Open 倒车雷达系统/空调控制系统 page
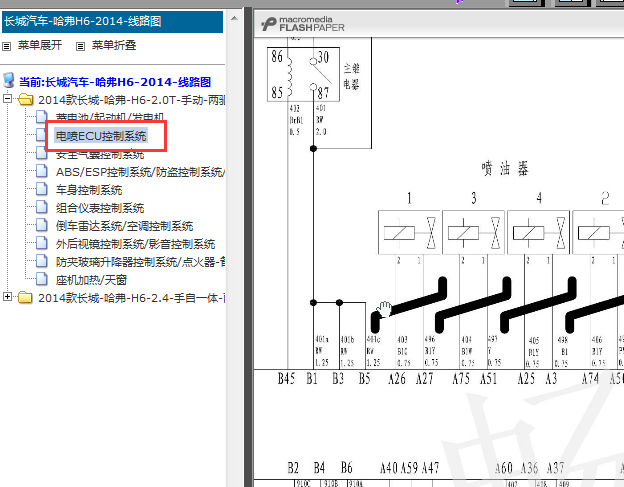 coord(124,226)
